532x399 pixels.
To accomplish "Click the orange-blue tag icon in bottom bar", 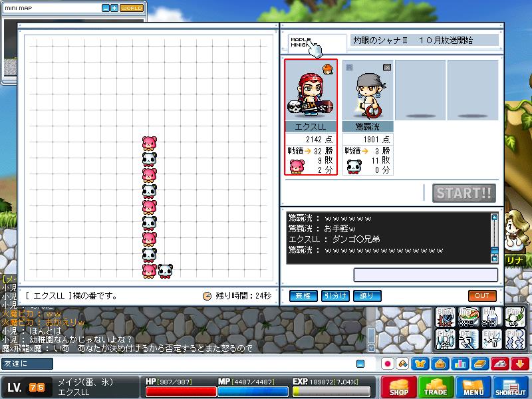I will point(403,364).
